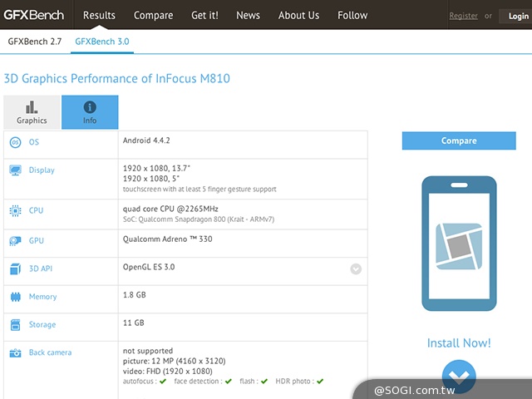Click the Storage card icon
Viewport: 532px width, 399px height.
click(15, 325)
